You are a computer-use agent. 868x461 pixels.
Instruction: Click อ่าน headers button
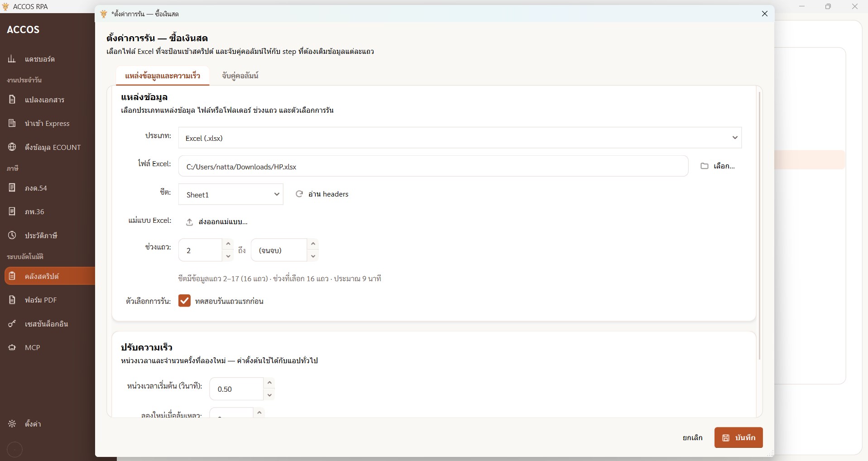tap(322, 194)
